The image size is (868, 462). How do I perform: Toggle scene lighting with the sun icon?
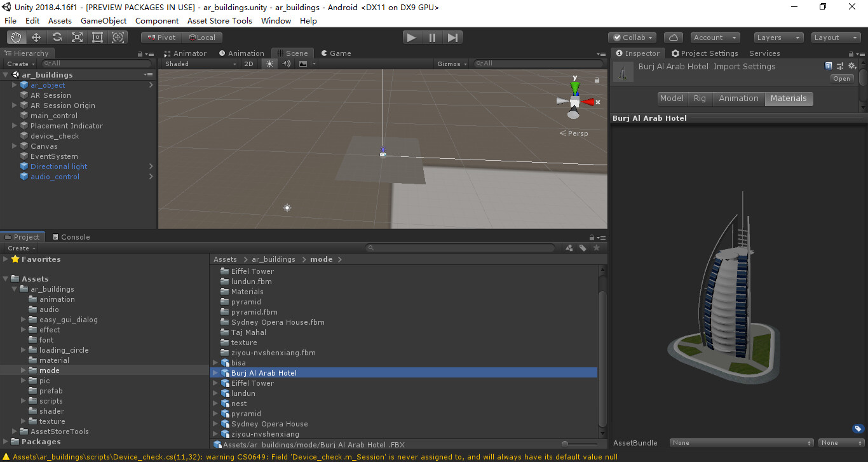(x=269, y=64)
